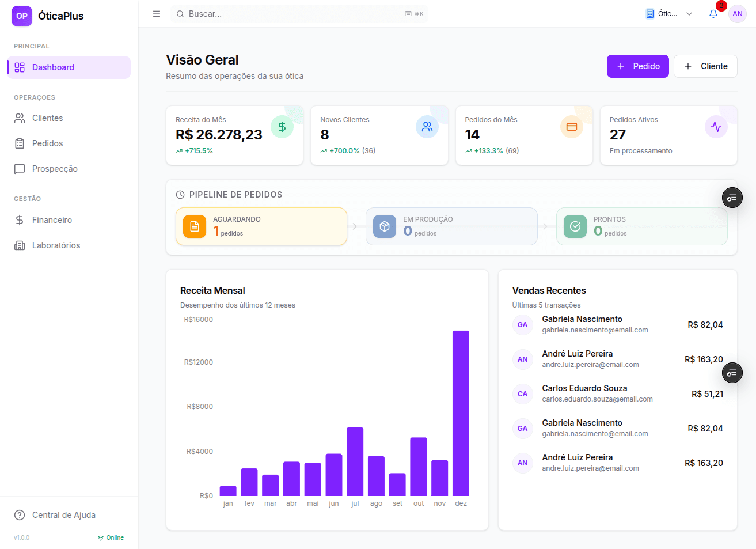
Task: Click the Pedidos do Mês card icon
Action: (572, 127)
